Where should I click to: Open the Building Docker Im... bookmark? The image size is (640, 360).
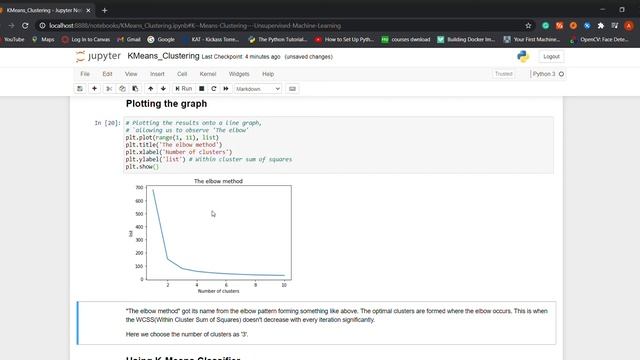click(466, 40)
